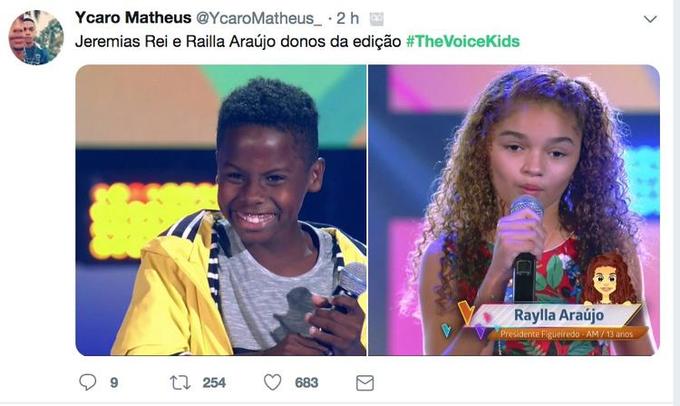Open Ycaro Matheus display name link
680x406 pixels.
pyautogui.click(x=133, y=18)
